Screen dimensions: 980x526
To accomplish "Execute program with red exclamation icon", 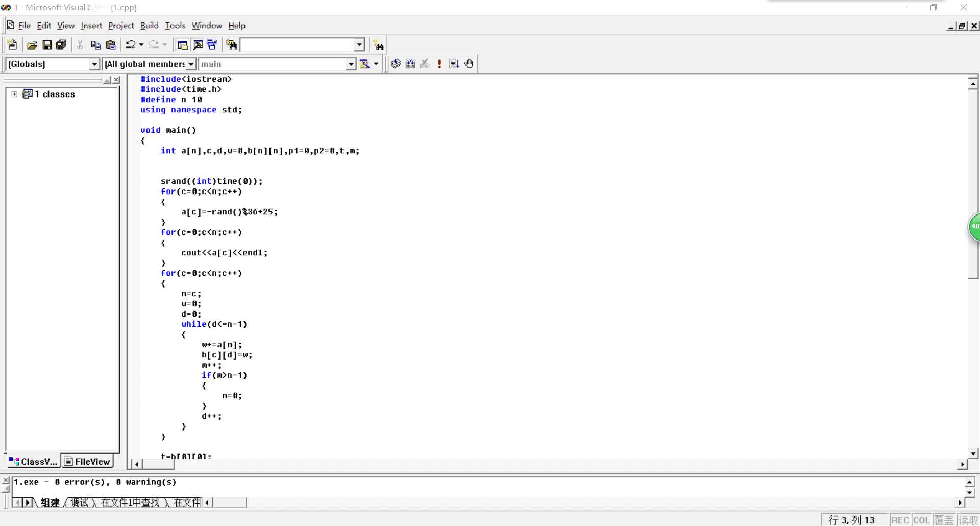I will 439,64.
